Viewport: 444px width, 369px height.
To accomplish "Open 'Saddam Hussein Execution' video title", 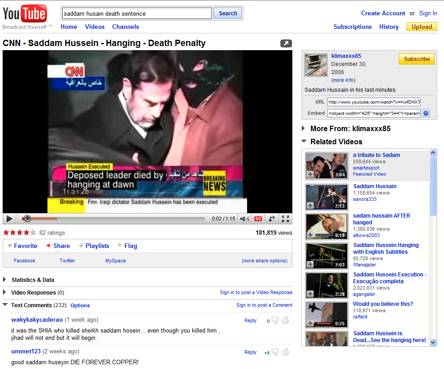I will pyautogui.click(x=390, y=278).
